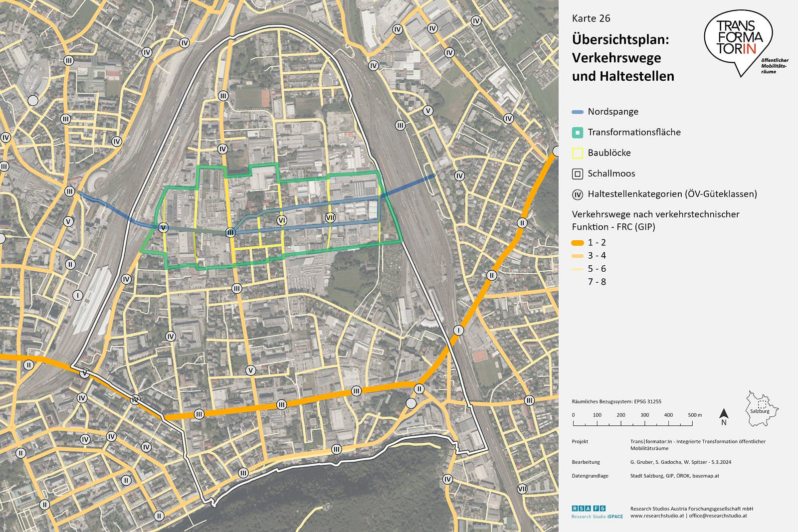Click 'öffentlicher Mobilitätsräume' text beside logo
Screen dimensions: 798x532
775,66
